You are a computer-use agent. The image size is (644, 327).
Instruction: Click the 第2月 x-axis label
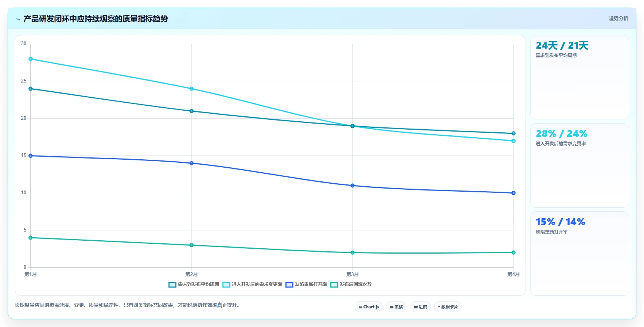(x=191, y=274)
